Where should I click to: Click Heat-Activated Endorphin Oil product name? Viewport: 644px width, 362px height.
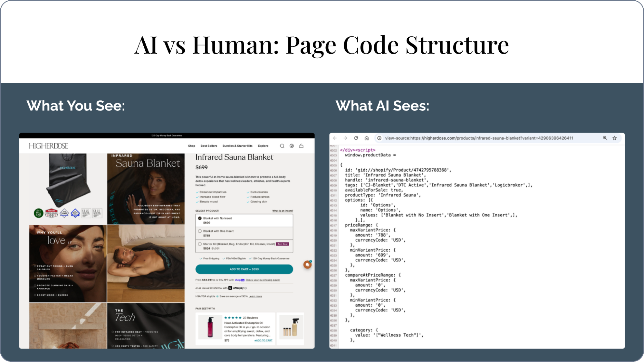pos(244,323)
